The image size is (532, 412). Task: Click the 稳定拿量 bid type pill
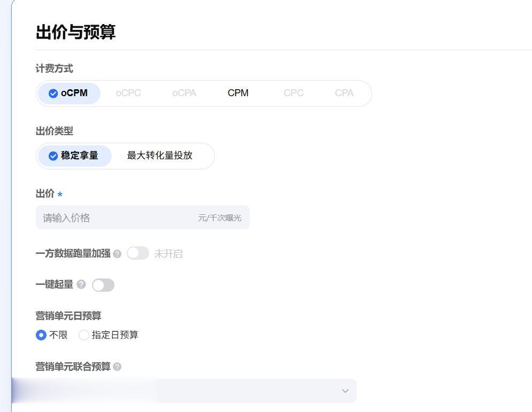[x=75, y=156]
